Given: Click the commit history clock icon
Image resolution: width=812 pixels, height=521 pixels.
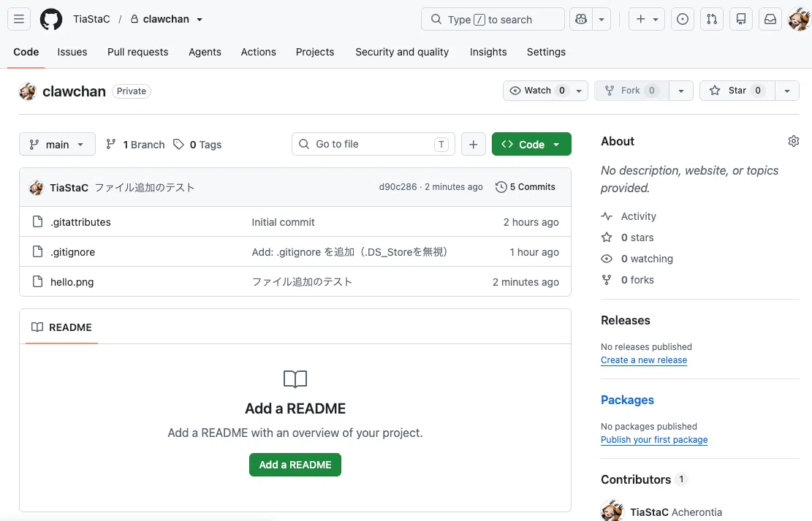Looking at the screenshot, I should [501, 187].
